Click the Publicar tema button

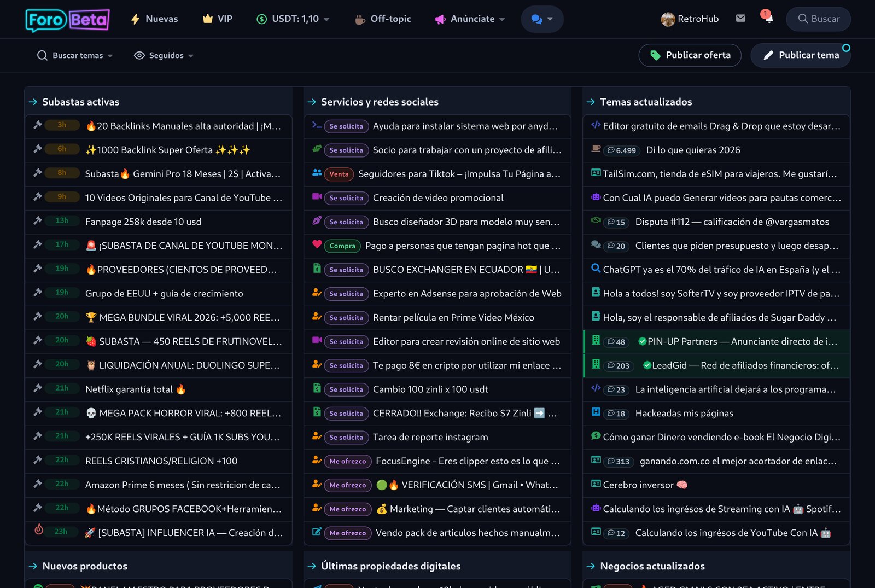click(801, 55)
